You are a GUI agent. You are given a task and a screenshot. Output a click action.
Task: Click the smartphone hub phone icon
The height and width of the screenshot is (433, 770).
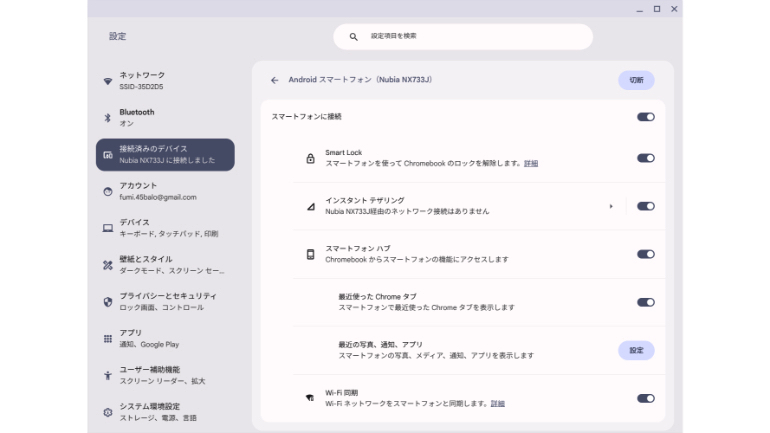tap(310, 254)
